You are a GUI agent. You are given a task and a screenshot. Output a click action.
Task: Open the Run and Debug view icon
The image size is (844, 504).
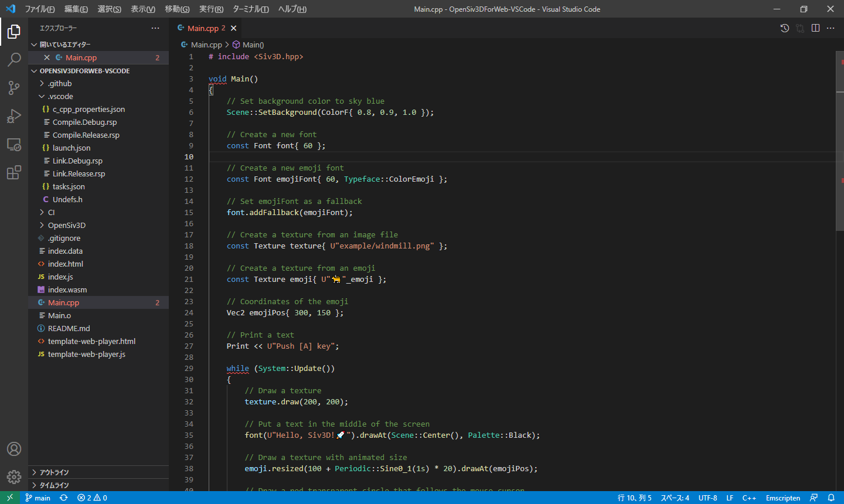coord(14,116)
